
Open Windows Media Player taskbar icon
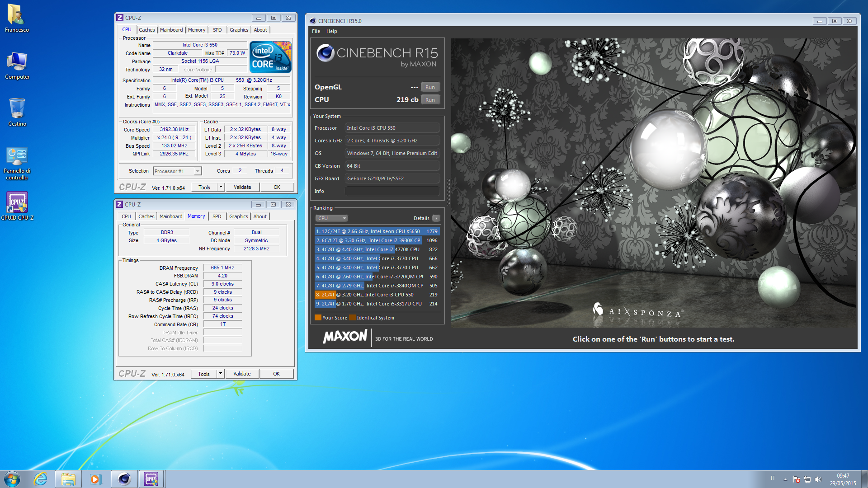95,479
